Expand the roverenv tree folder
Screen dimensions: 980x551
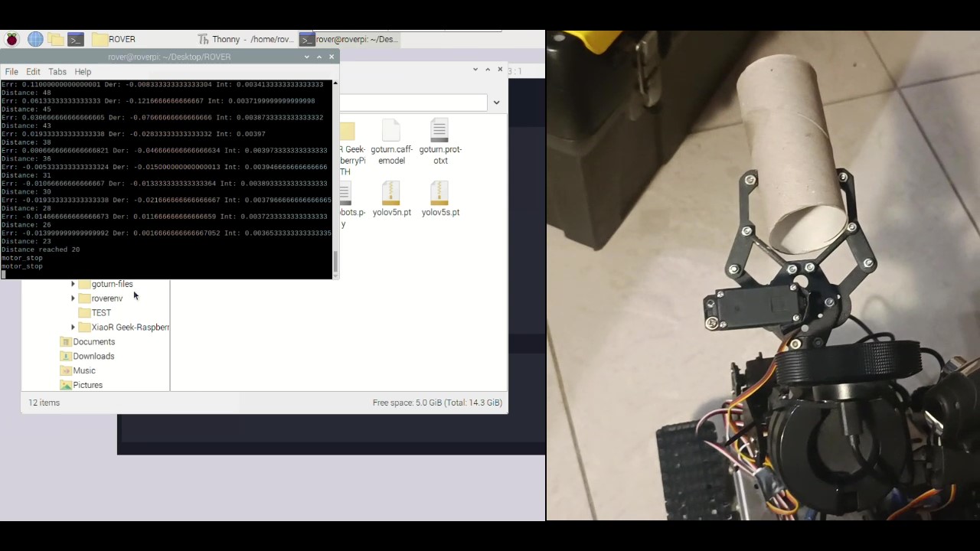click(x=73, y=298)
